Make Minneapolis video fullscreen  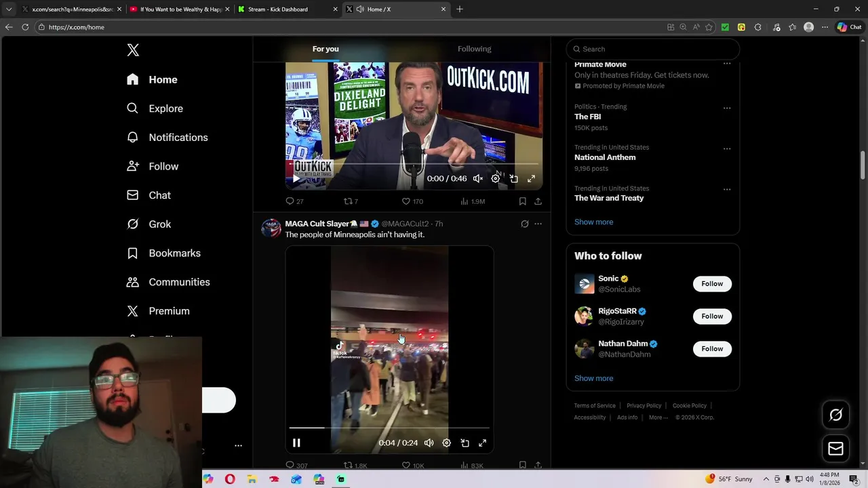pos(482,443)
